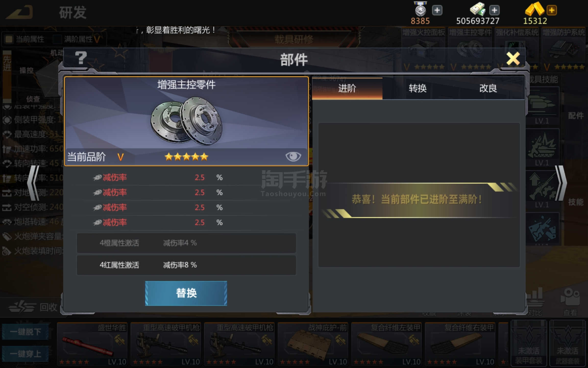Close the 部件 dialog with X
The height and width of the screenshot is (368, 588).
[513, 59]
